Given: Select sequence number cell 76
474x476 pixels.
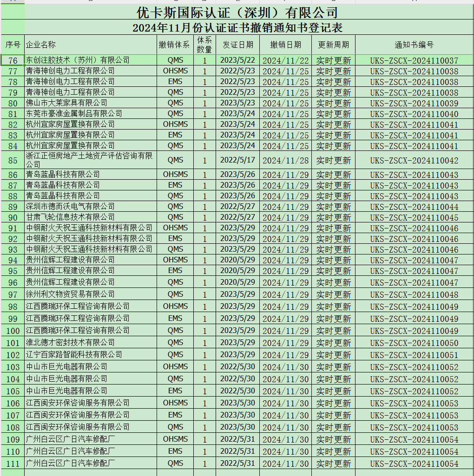Looking at the screenshot, I should click(13, 60).
